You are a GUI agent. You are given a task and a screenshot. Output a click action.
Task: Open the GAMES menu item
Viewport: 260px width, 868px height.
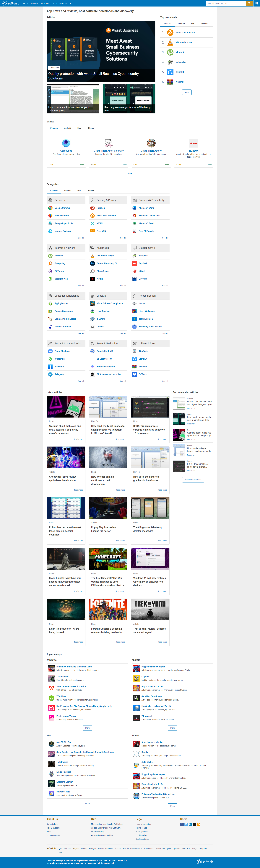pyautogui.click(x=34, y=3)
